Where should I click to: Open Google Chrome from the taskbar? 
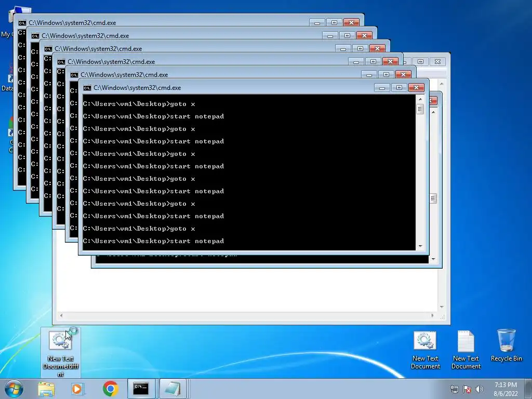(110, 389)
